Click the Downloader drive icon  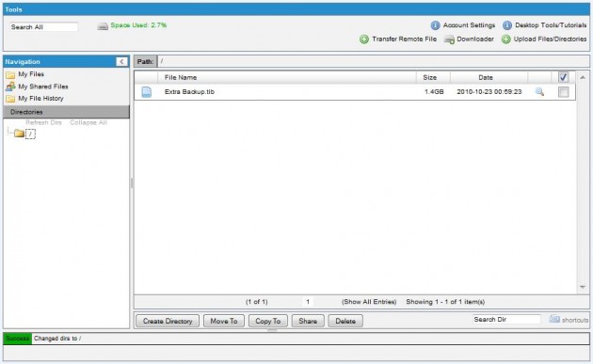click(449, 40)
